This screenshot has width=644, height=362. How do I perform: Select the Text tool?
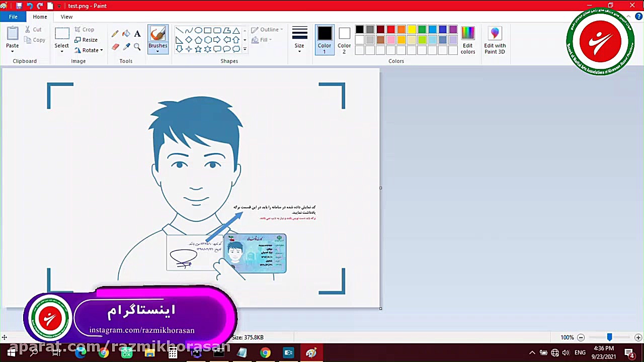[137, 34]
